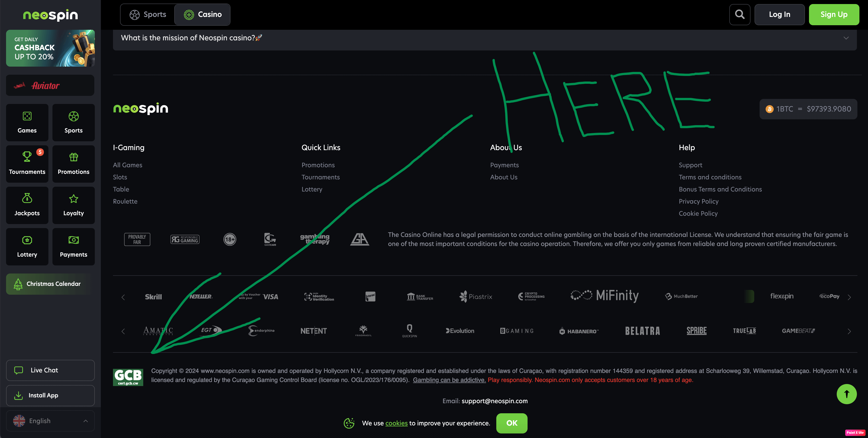
Task: Open Bonus Terms and Conditions link
Action: 720,189
